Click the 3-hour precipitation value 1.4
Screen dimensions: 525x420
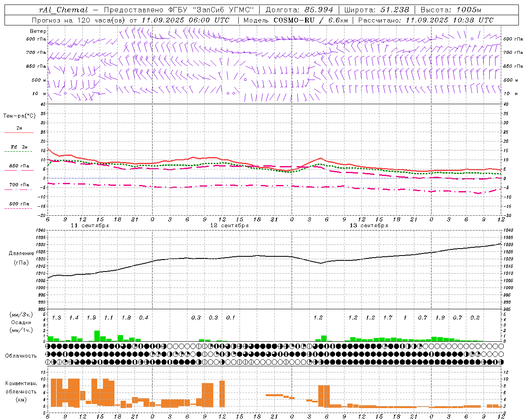74,317
